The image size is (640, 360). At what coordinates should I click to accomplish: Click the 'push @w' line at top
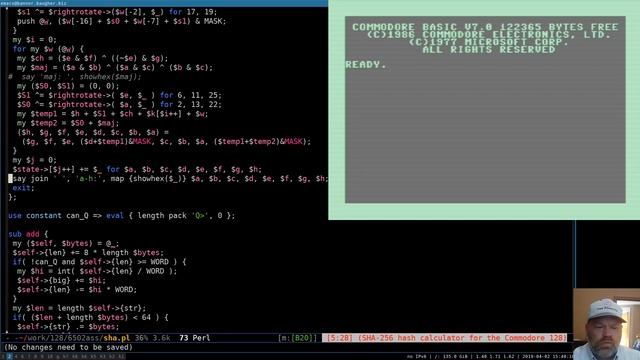point(121,21)
